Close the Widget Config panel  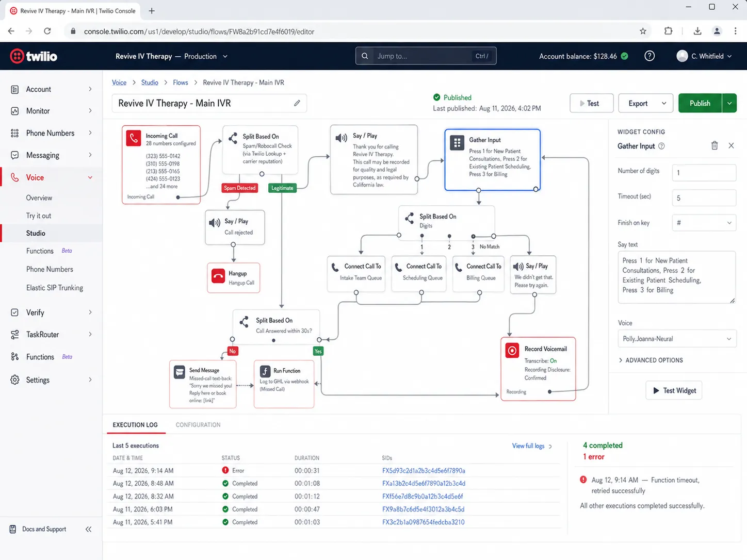731,146
